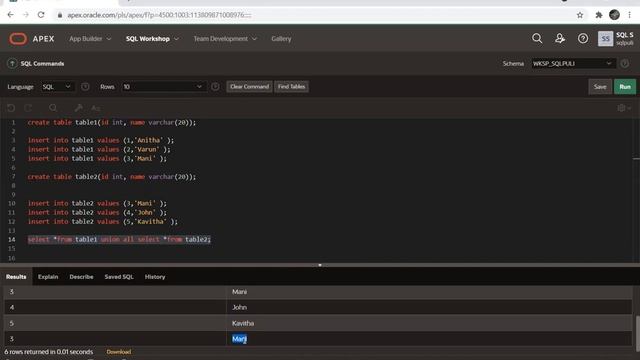
Task: Open the editor settings gear menu
Action: pos(624,108)
